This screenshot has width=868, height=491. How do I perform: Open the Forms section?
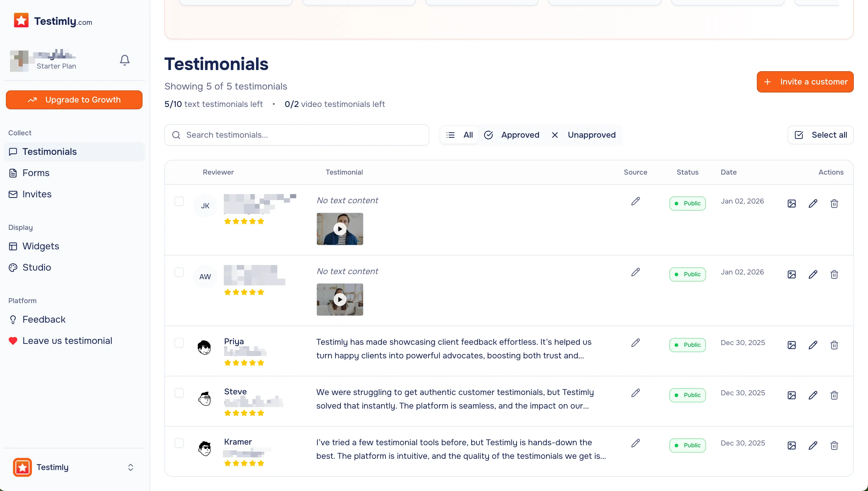click(x=36, y=173)
